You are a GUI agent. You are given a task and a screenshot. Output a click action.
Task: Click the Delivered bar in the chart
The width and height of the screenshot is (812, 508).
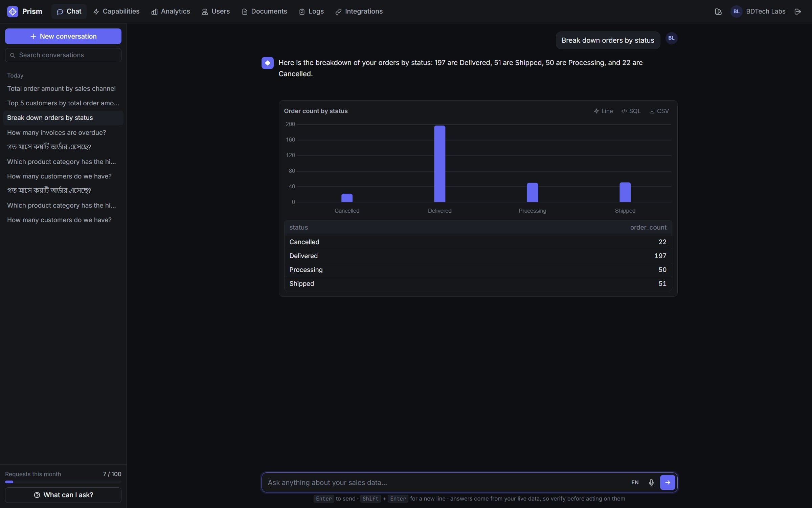(439, 164)
